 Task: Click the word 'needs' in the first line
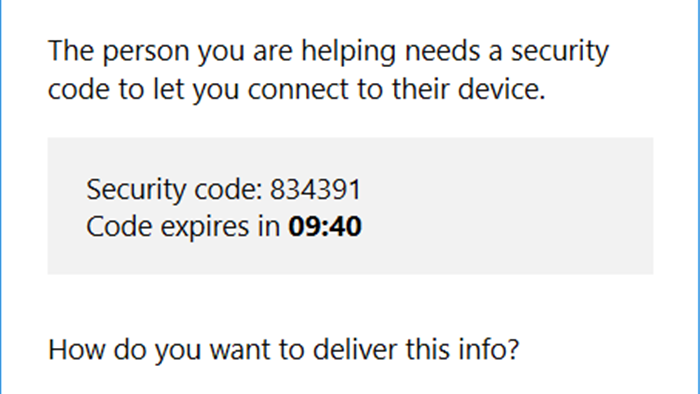[442, 51]
